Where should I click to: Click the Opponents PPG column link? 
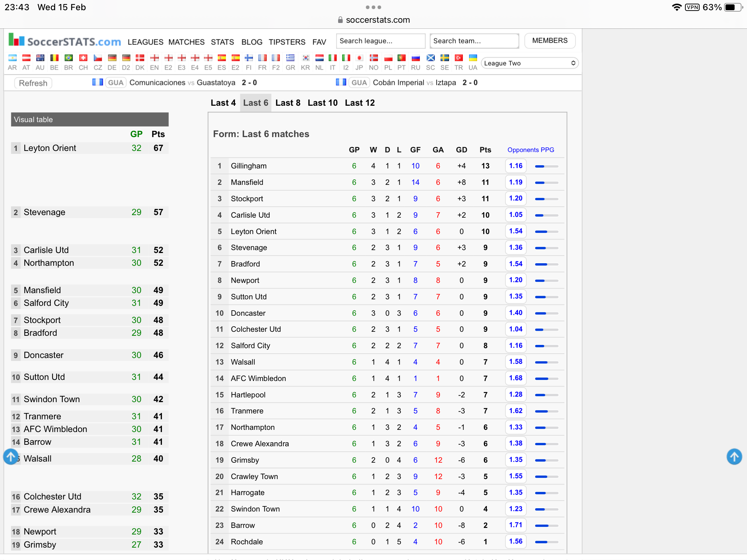click(x=531, y=150)
